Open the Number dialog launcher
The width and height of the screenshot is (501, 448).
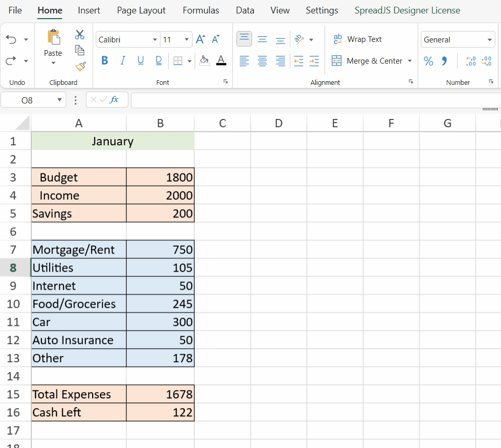(x=491, y=81)
